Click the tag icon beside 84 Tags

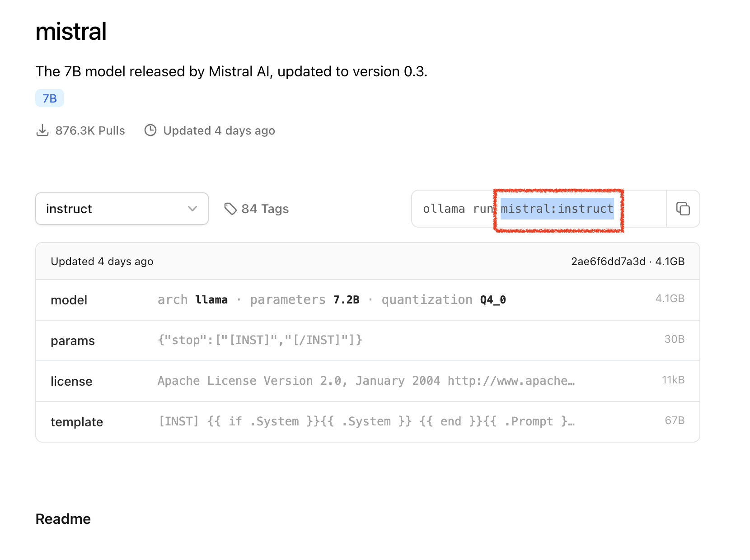(230, 209)
